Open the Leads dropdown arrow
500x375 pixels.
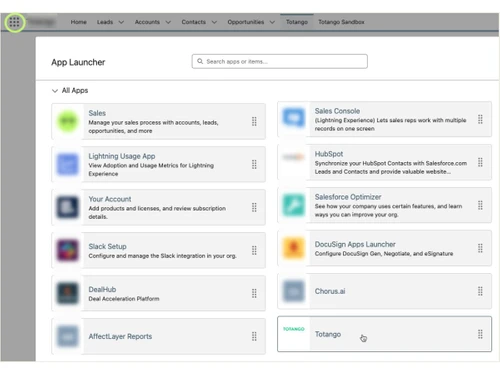point(121,22)
